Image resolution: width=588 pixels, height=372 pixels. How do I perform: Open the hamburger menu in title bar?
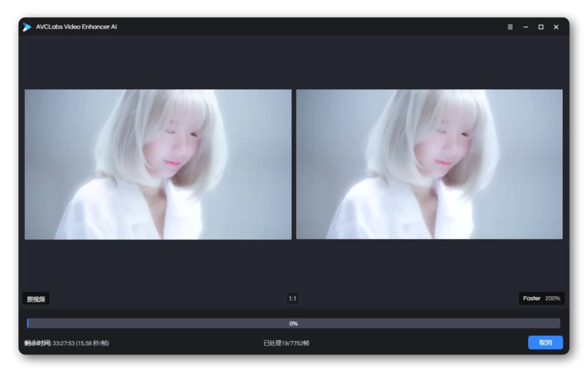(x=510, y=27)
